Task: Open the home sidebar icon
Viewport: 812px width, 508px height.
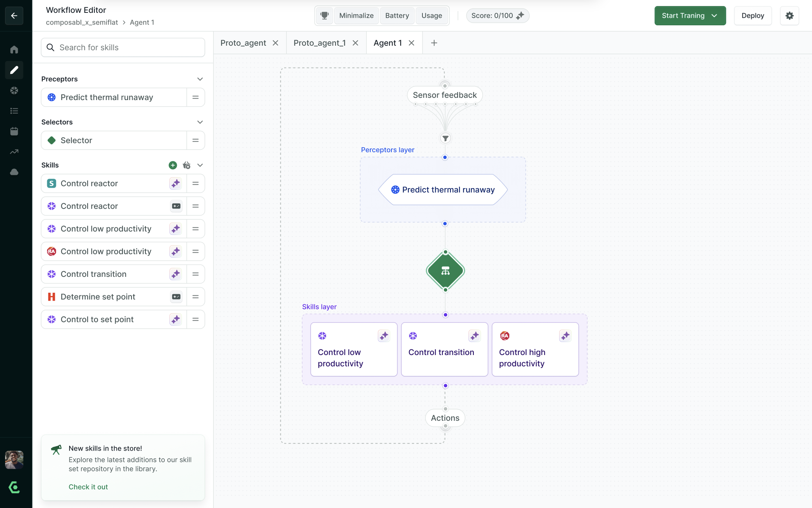Action: pyautogui.click(x=14, y=49)
